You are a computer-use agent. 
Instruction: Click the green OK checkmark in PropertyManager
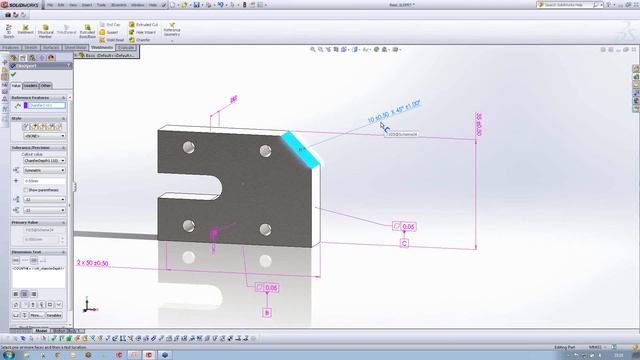(x=13, y=74)
